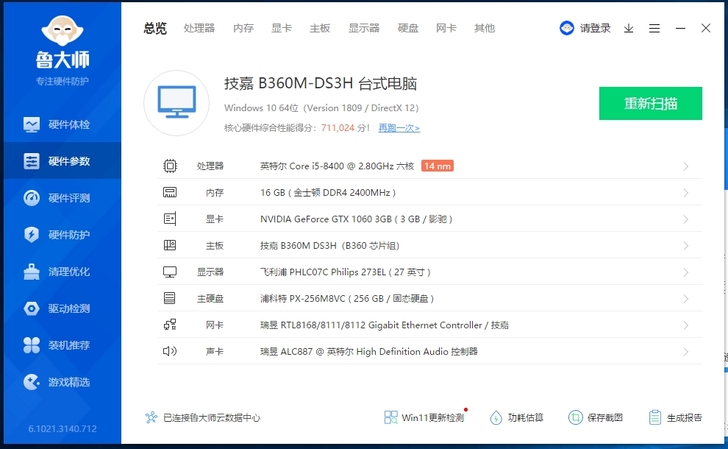Open 硬件评测 benchmark section

click(62, 198)
